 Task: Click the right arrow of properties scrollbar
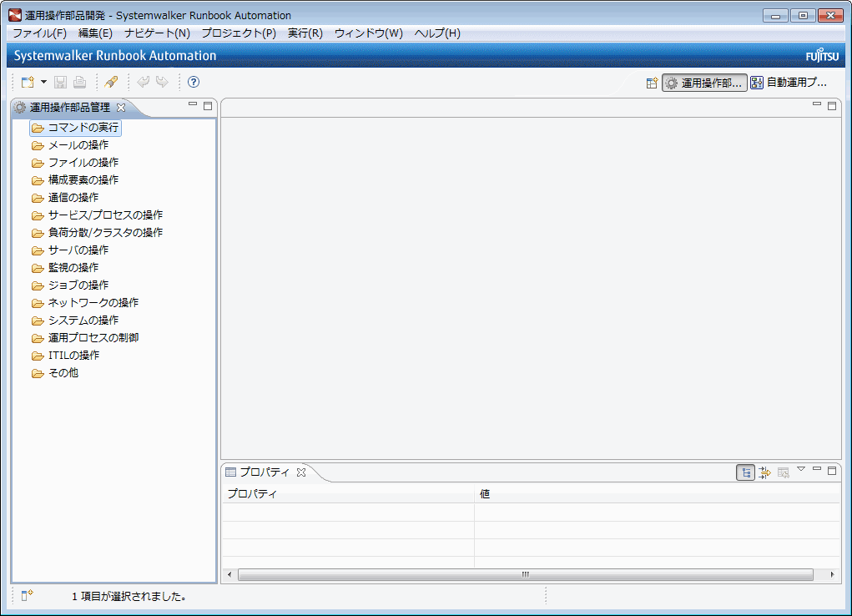pos(832,574)
